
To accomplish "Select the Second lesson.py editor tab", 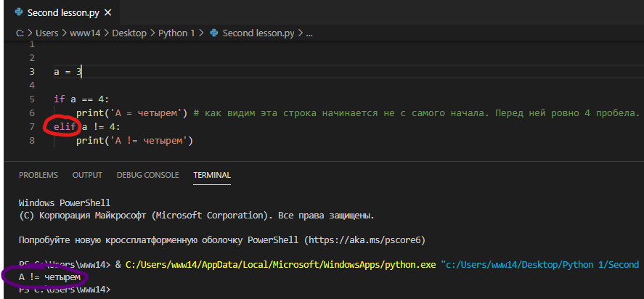I will coord(62,13).
